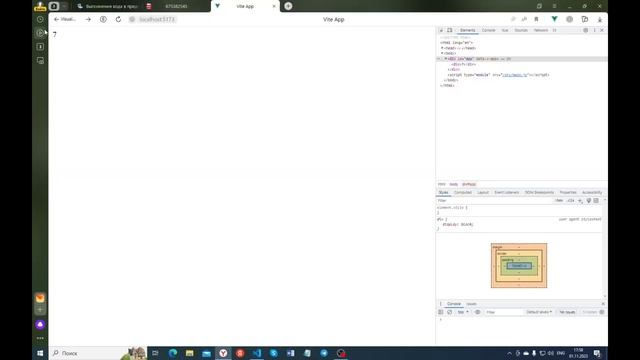This screenshot has width=640, height=360.
Task: Show the console sidebar icon
Action: [441, 312]
